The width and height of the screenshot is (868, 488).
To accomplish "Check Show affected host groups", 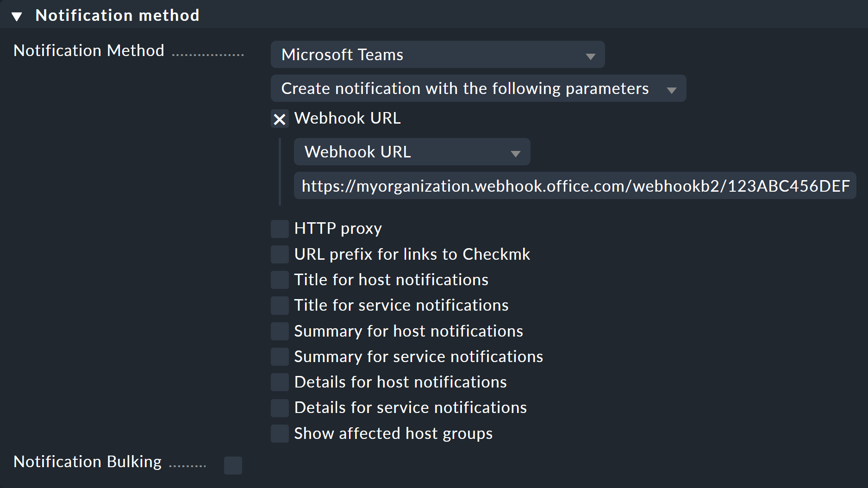I will click(280, 433).
